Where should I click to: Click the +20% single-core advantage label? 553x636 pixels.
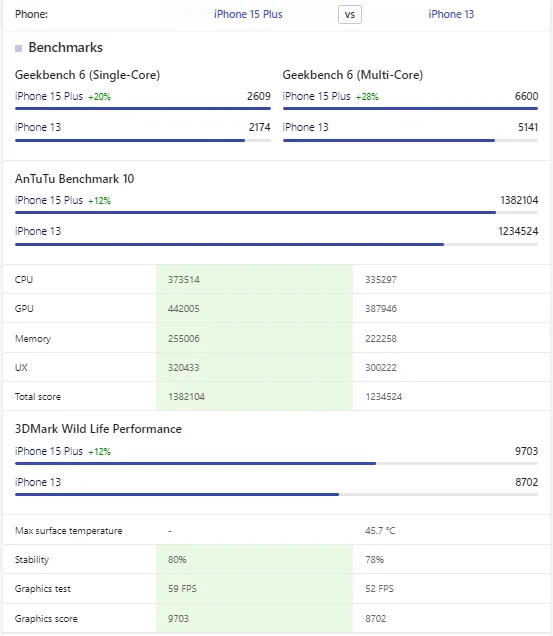click(x=99, y=97)
